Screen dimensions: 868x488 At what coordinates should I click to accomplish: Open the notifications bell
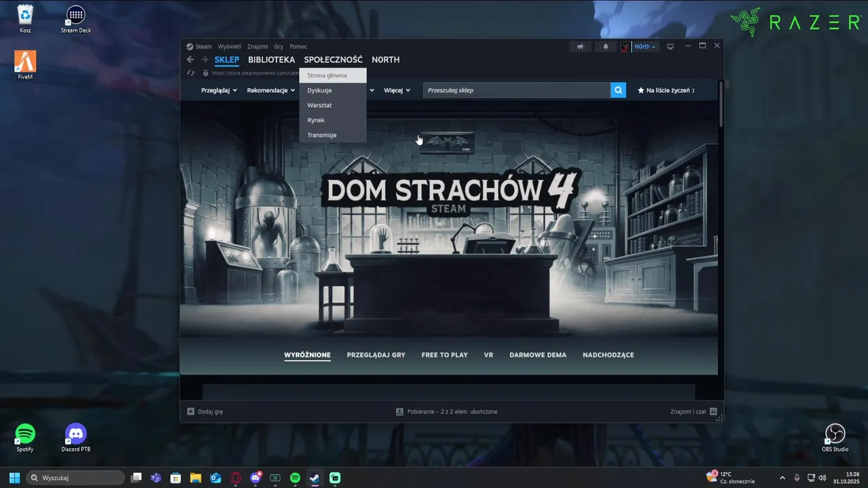(606, 47)
